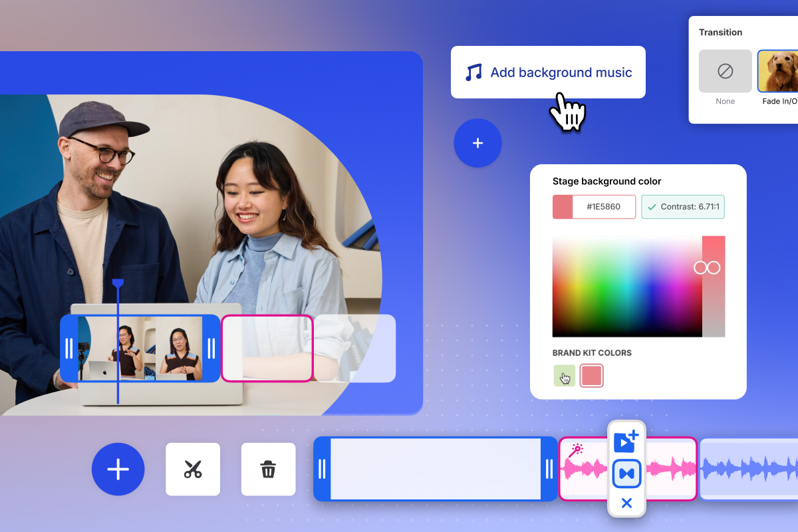Click the add video clip icon in the popup

(x=626, y=441)
